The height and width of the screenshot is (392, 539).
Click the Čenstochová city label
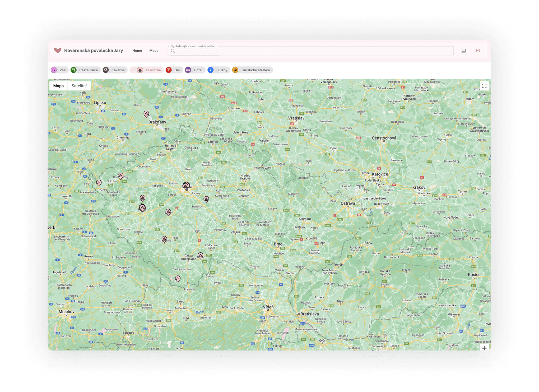coord(384,138)
